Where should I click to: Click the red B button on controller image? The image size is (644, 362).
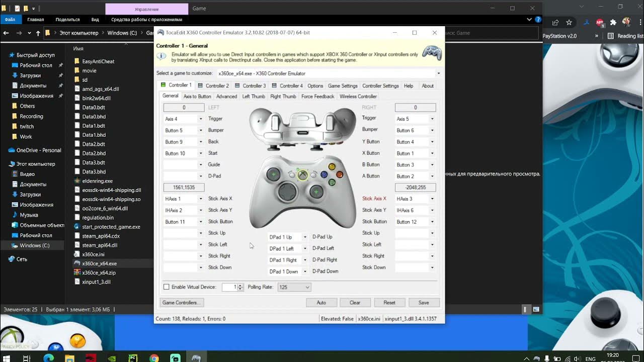tap(340, 174)
